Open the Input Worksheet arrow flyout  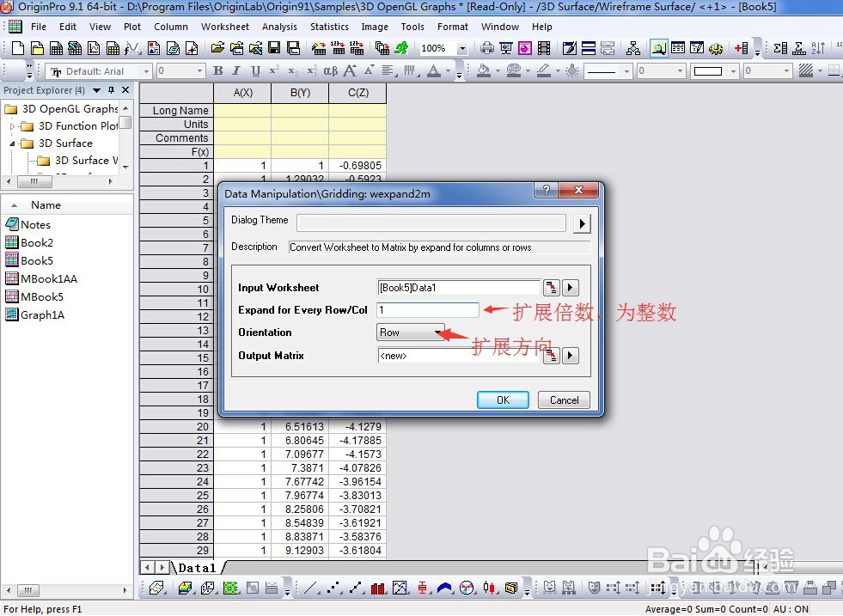[571, 288]
